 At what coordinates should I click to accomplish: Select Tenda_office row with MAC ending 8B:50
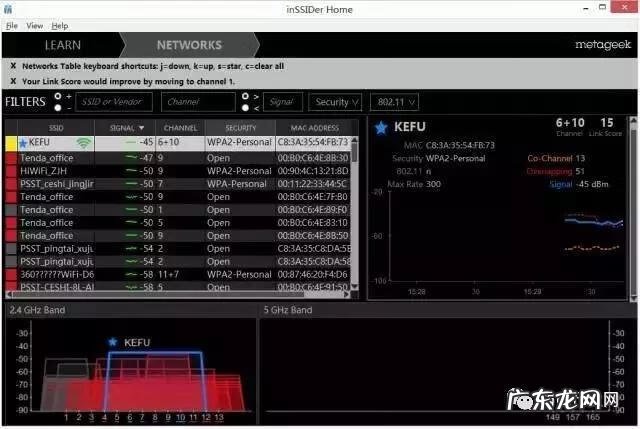178,236
